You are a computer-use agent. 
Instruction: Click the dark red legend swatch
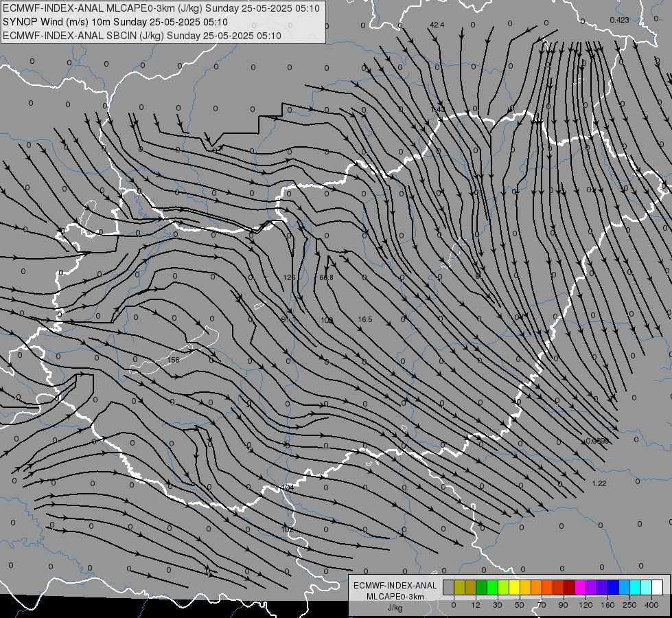[570, 587]
